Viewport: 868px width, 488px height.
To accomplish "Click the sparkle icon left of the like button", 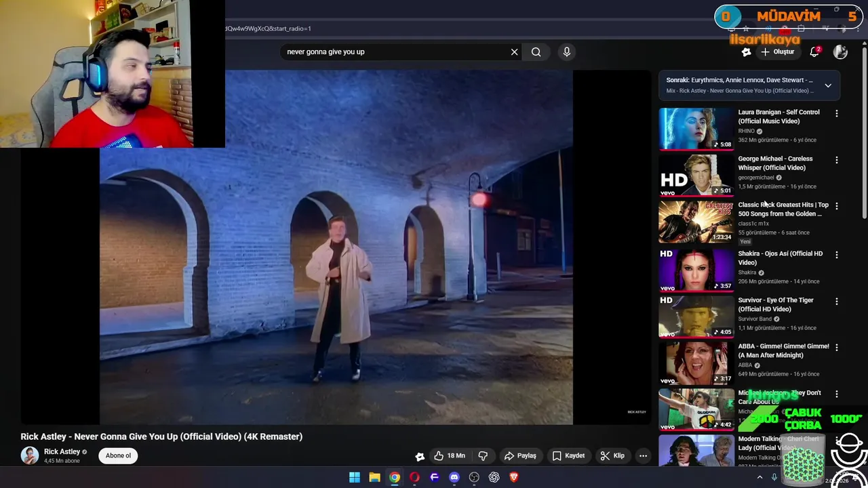I will tap(420, 456).
